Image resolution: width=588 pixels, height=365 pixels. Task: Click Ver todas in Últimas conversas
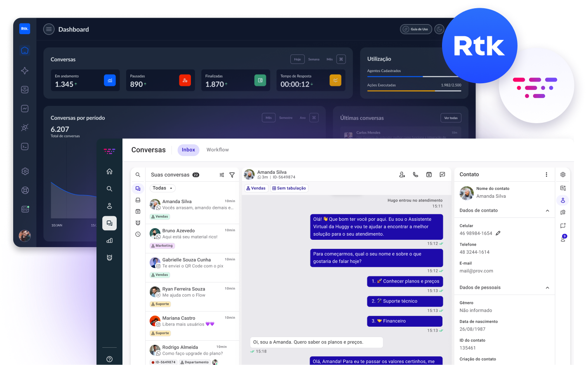coord(451,118)
